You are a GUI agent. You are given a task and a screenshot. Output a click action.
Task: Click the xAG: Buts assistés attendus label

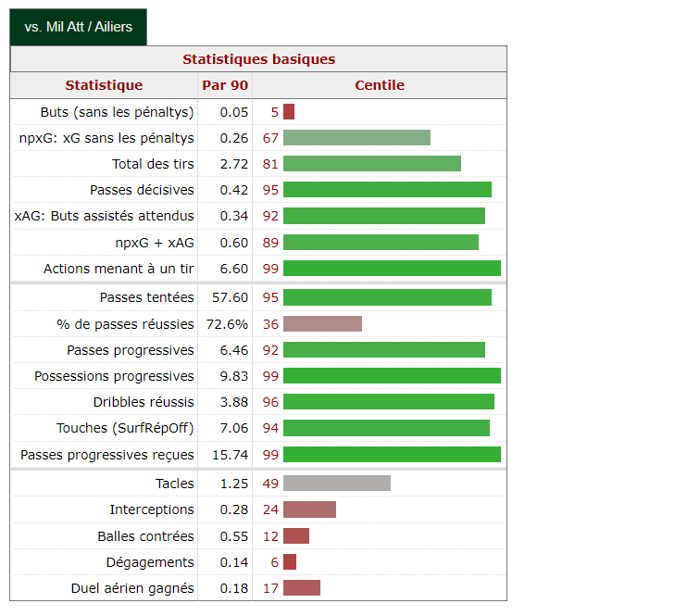pyautogui.click(x=105, y=216)
